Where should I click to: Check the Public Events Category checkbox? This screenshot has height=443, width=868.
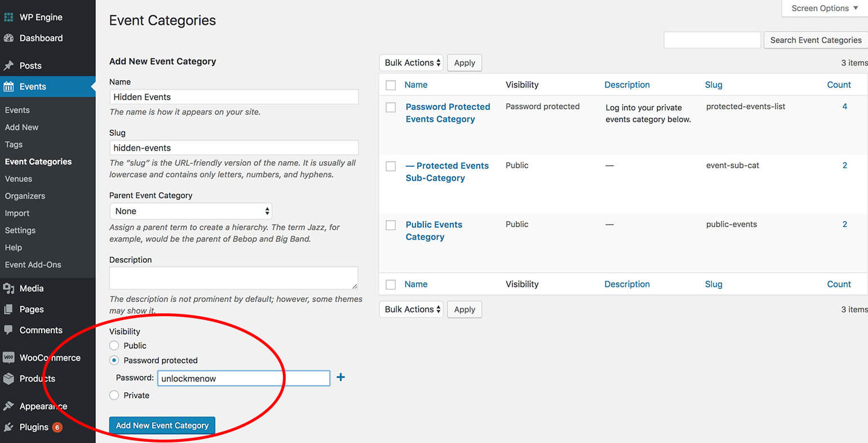(391, 225)
